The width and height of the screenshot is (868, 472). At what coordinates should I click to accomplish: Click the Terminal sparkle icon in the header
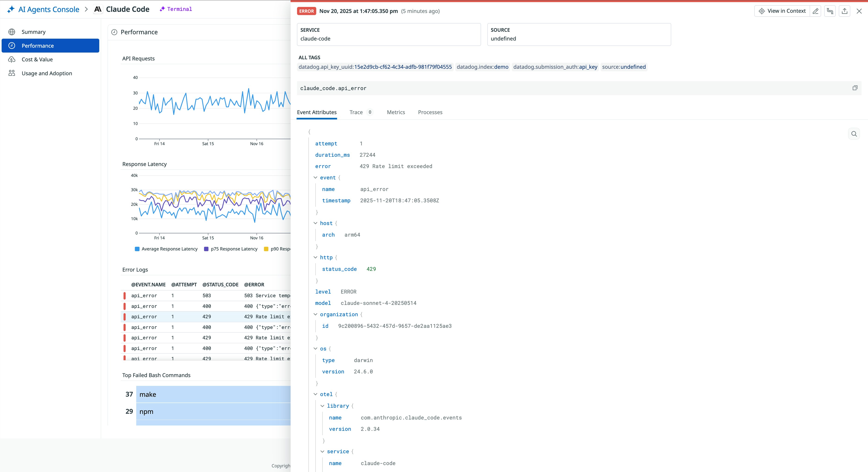(x=162, y=9)
